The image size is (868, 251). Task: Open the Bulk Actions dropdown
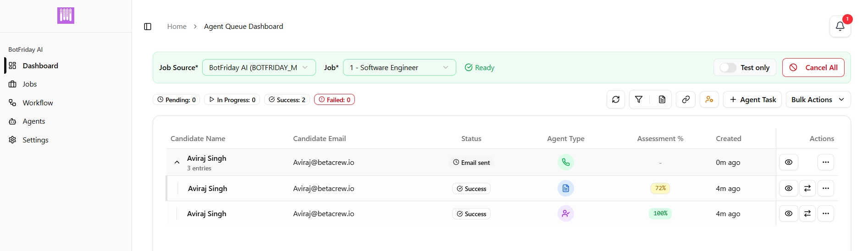coord(818,99)
